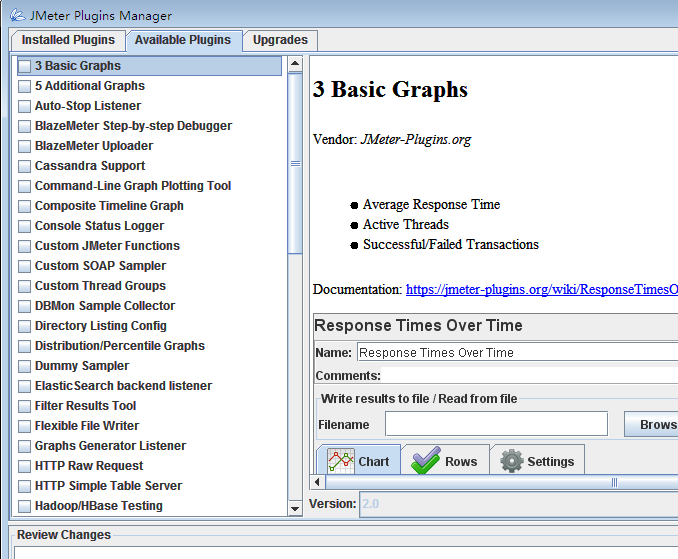
Task: Select the Cassandra Support list row
Action: [x=150, y=166]
